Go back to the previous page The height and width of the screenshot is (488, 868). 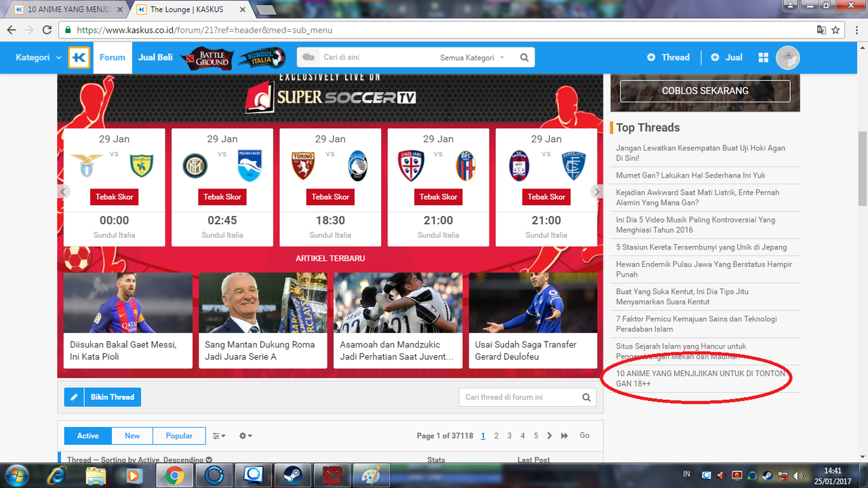point(11,30)
